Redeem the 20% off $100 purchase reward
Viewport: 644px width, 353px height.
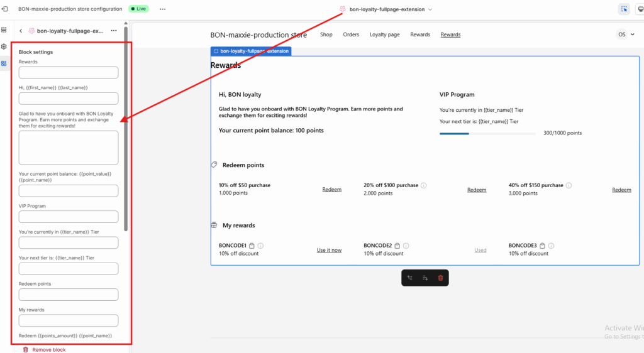coord(477,190)
